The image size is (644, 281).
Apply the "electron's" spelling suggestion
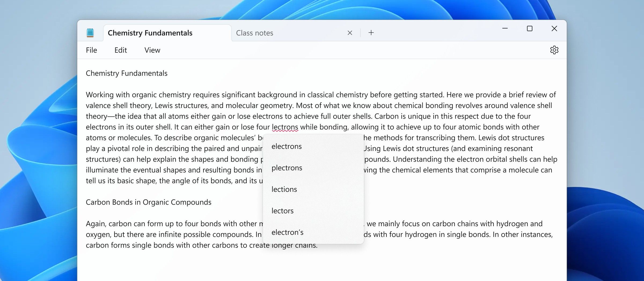tap(287, 232)
